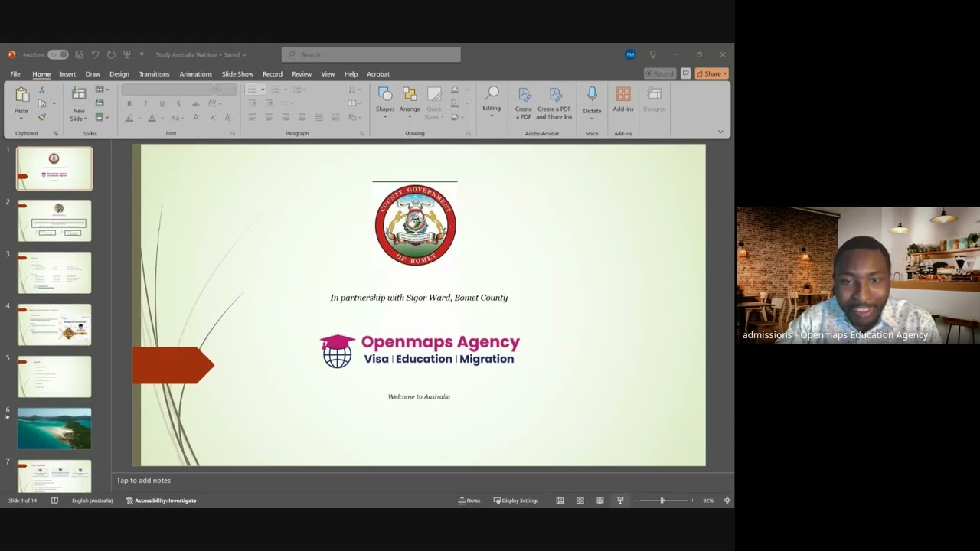Adjust the zoom slider handle
Screen dimensions: 980x551
click(x=662, y=500)
